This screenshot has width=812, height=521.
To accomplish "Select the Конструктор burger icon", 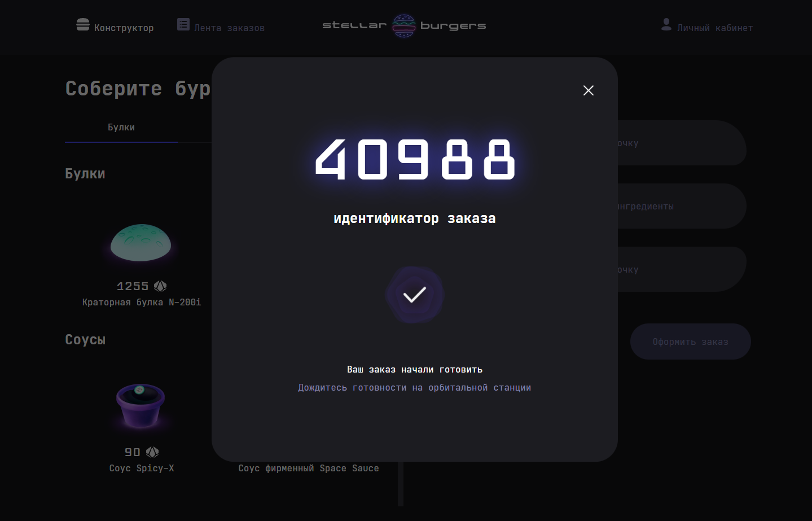I will 82,24.
